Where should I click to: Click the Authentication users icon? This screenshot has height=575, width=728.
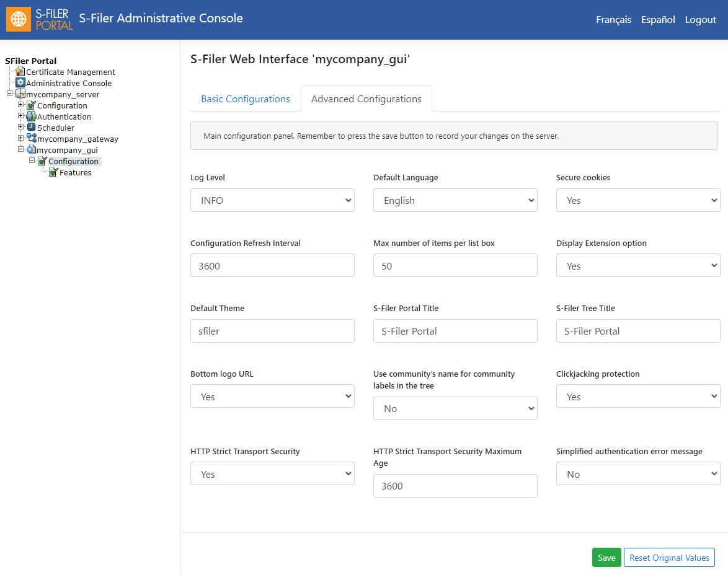[31, 116]
